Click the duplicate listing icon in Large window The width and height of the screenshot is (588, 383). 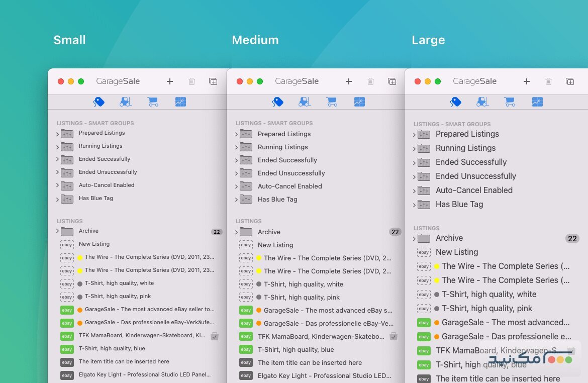569,81
